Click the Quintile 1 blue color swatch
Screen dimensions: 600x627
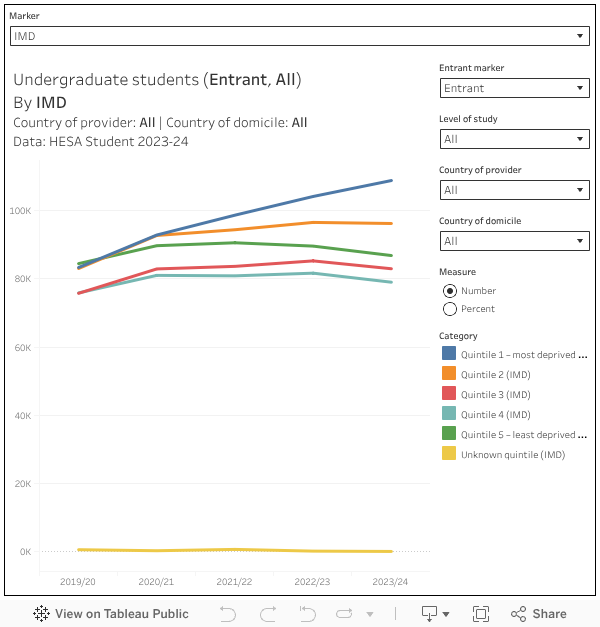click(449, 355)
